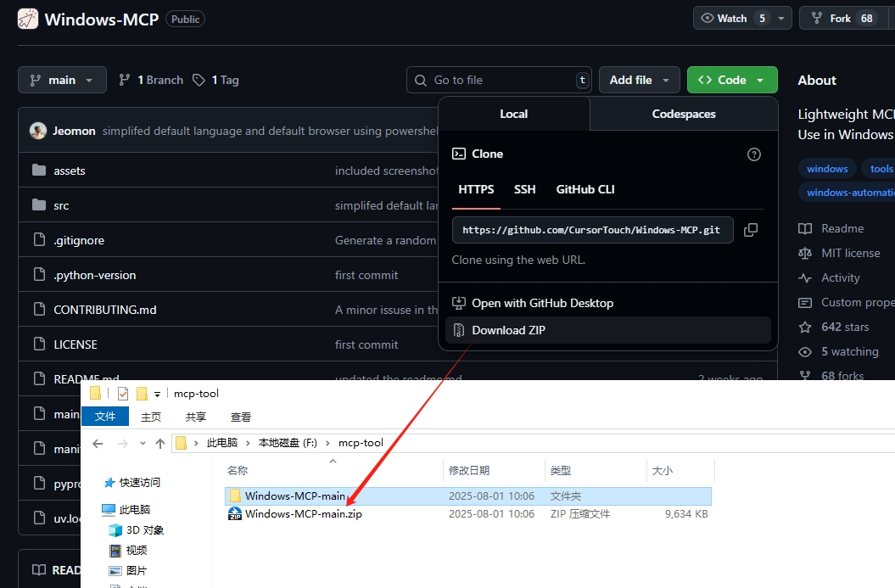The height and width of the screenshot is (588, 895).
Task: Open the 1 Branch link
Action: point(151,80)
